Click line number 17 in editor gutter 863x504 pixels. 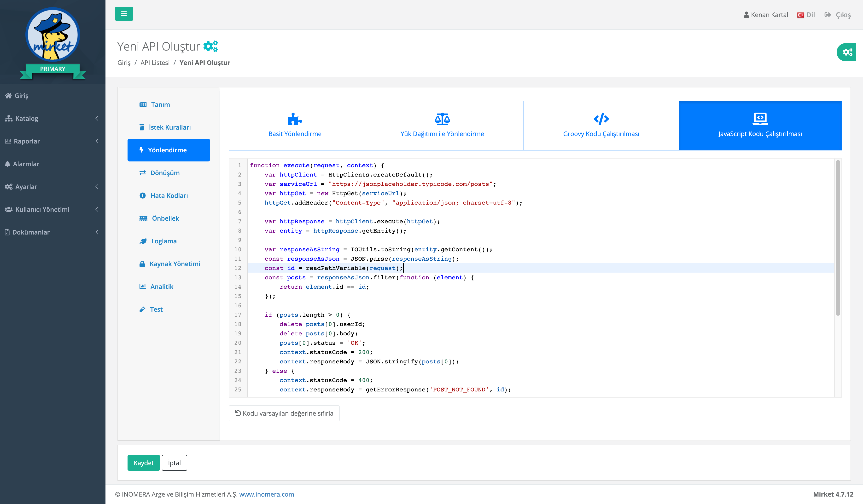(x=238, y=315)
